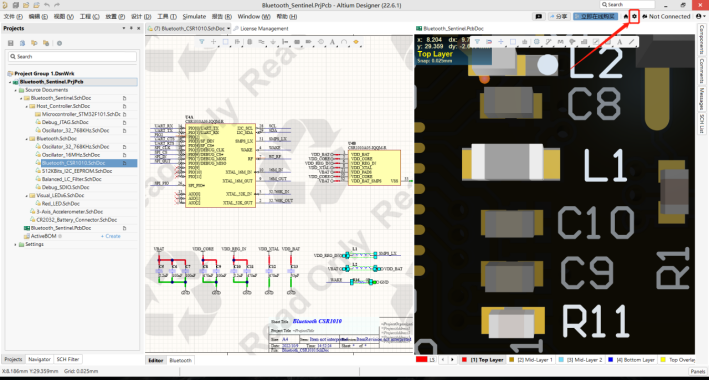Click the save icon in Projects panel toolbar
This screenshot has height=380, width=709.
11,43
